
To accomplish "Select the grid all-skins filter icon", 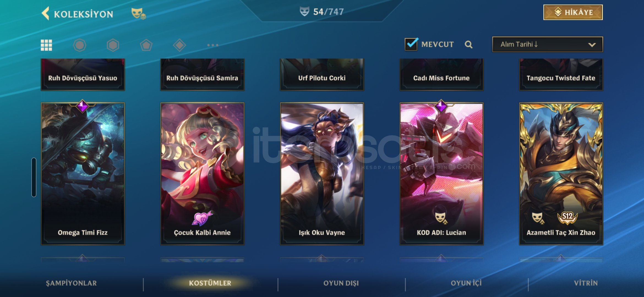I will (46, 45).
